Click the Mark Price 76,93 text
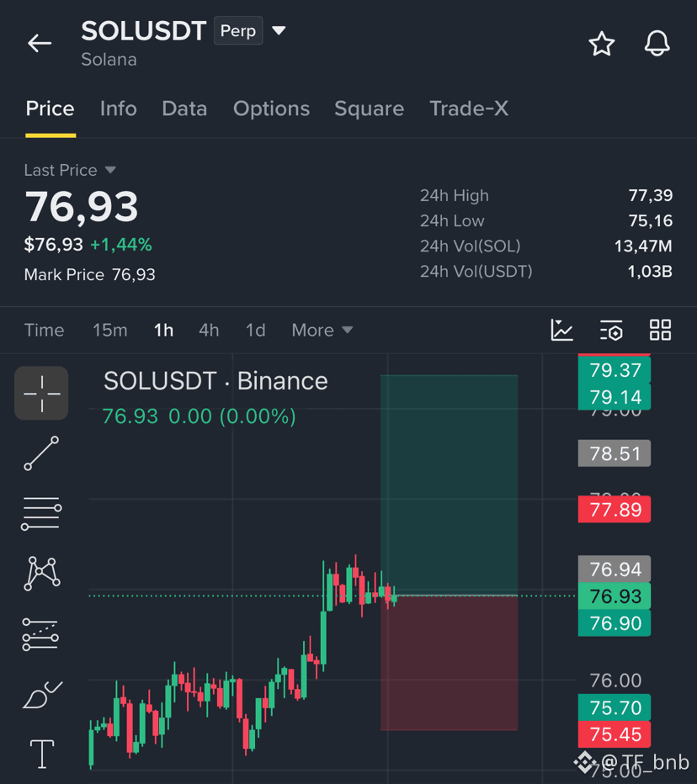Viewport: 697px width, 784px height. (89, 274)
